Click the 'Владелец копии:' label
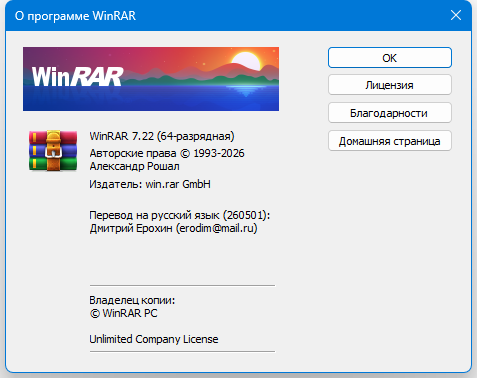Image resolution: width=477 pixels, height=378 pixels. [132, 300]
